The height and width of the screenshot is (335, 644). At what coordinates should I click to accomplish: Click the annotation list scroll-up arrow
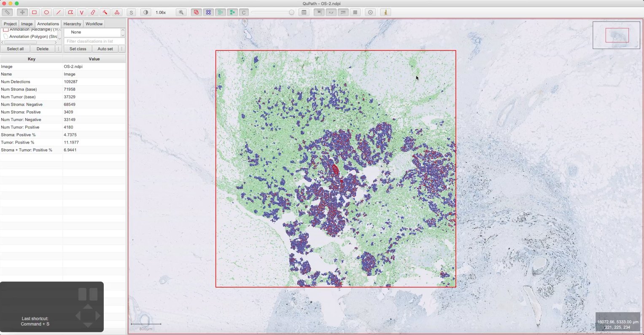point(59,30)
